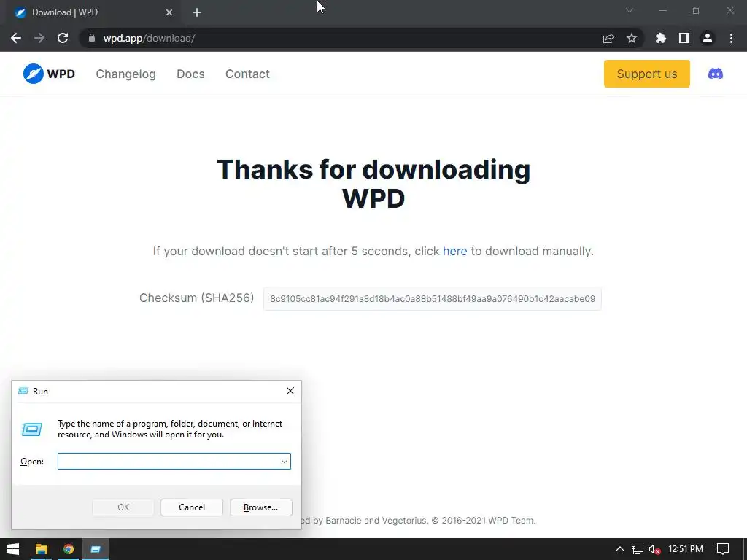Click Run dialog title bar icon
Image resolution: width=747 pixels, height=560 pixels.
23,391
